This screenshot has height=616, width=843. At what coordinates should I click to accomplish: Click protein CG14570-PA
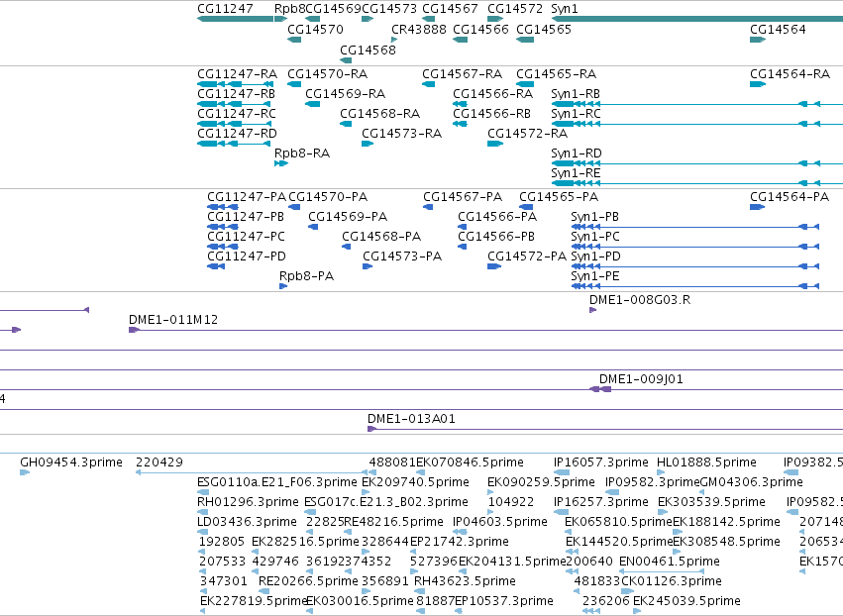pyautogui.click(x=328, y=197)
